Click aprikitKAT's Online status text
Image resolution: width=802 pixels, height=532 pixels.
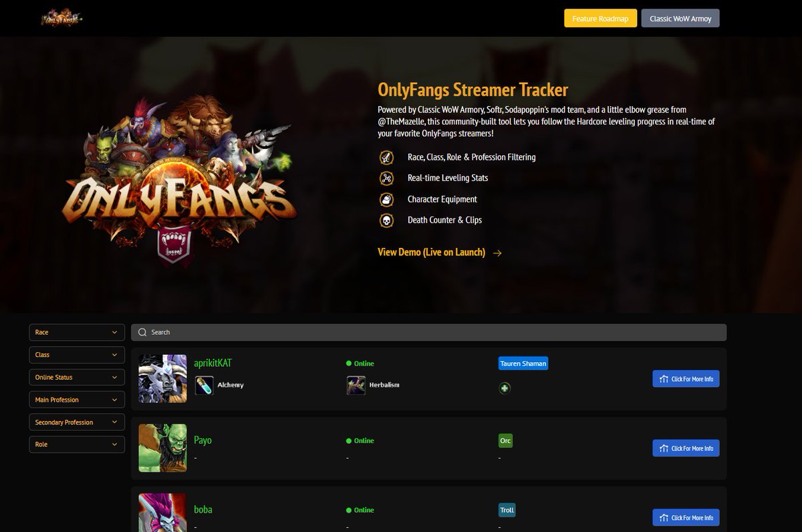click(x=364, y=364)
